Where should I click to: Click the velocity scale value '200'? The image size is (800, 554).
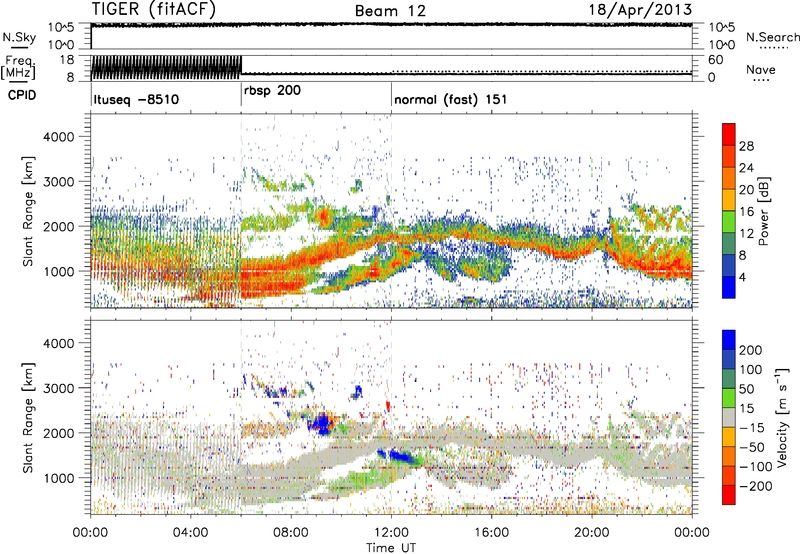[x=751, y=350]
